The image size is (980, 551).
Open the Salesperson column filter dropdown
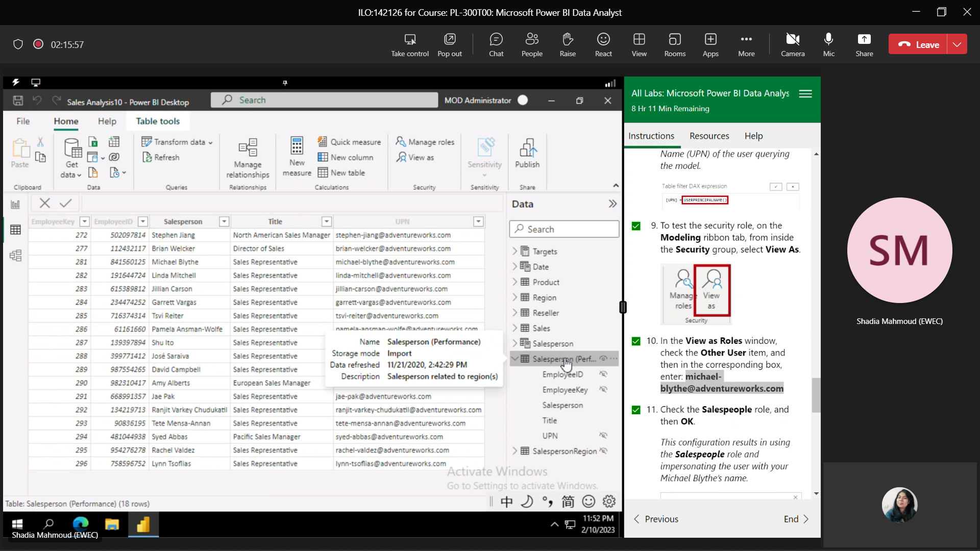pos(224,221)
